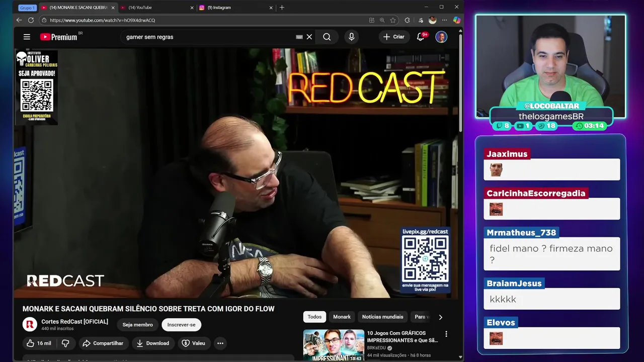The image size is (644, 362).
Task: Open the Copilot sidebar icon
Action: click(x=456, y=20)
